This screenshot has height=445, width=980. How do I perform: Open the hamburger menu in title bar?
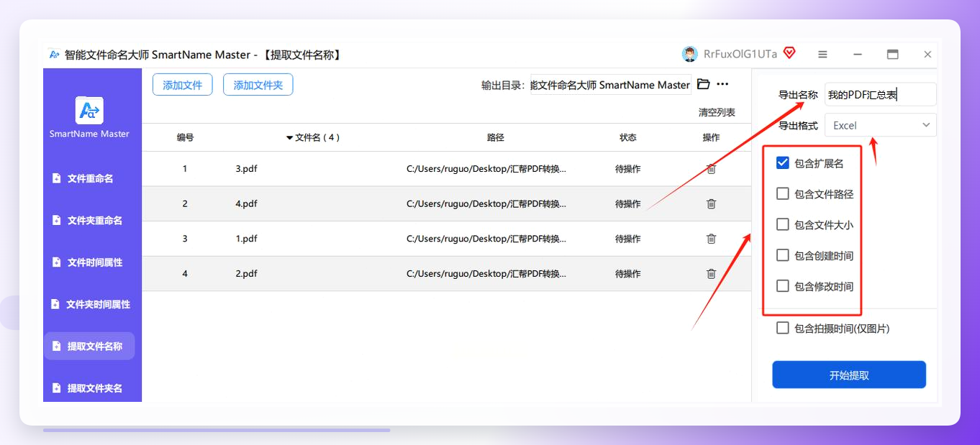(x=822, y=55)
